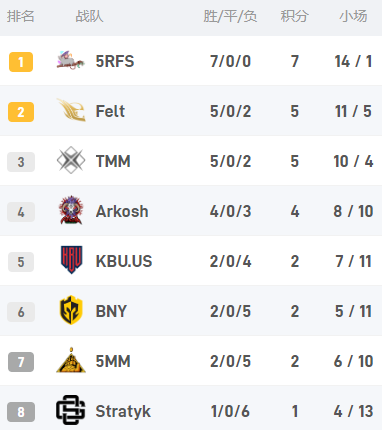Open the Arkosh team name
This screenshot has width=382, height=430.
[x=122, y=211]
